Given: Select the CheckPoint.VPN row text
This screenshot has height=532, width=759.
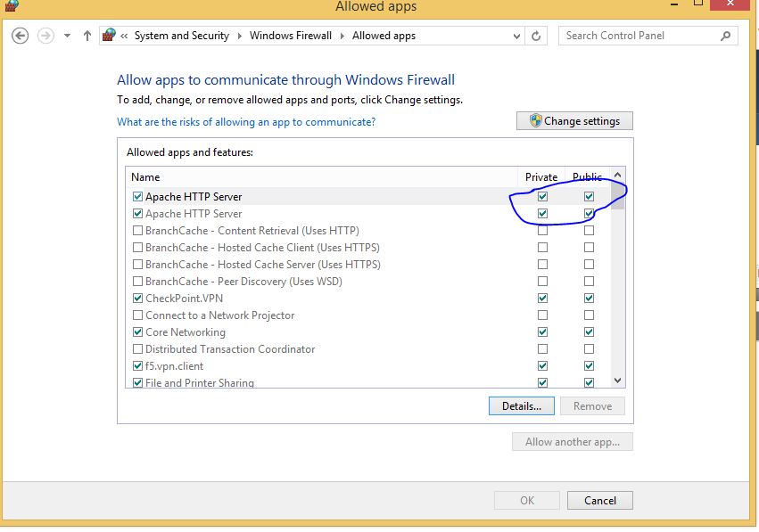Looking at the screenshot, I should [184, 299].
